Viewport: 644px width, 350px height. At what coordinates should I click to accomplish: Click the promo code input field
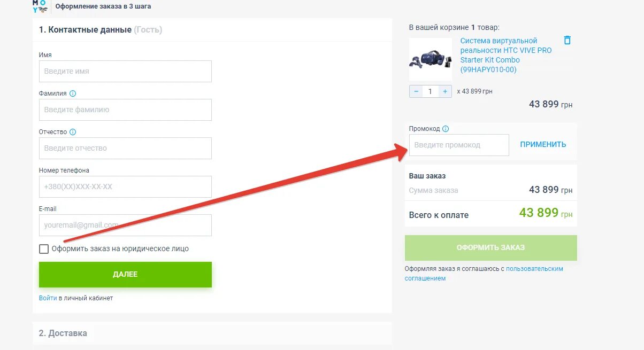click(459, 145)
